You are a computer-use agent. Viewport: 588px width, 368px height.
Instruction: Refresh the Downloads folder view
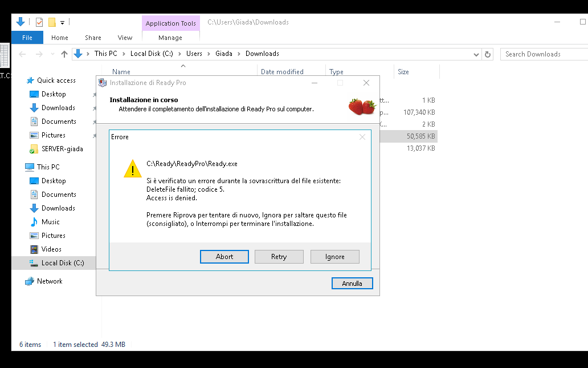click(488, 54)
